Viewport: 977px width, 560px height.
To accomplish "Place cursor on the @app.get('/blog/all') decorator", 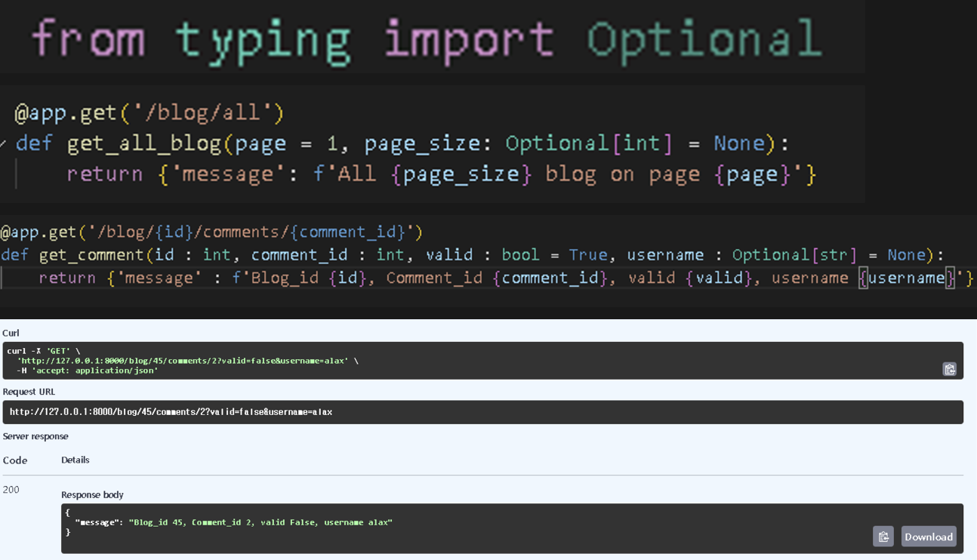I will (149, 113).
